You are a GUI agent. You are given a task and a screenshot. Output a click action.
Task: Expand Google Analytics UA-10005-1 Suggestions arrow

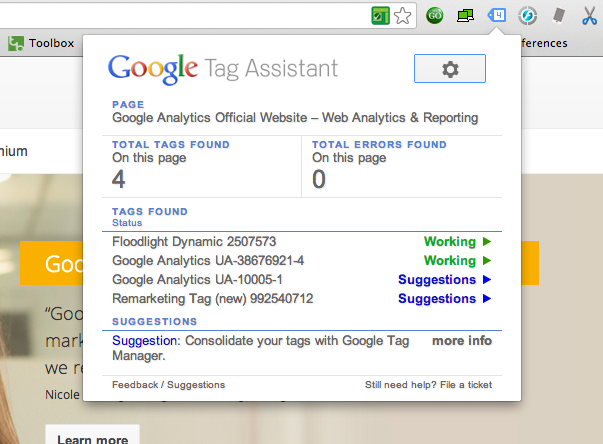click(487, 279)
